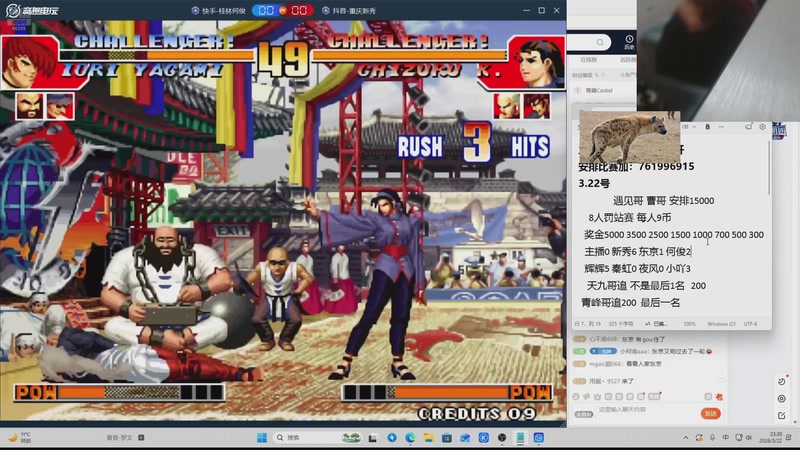Collapse chat with the small up arrow button
The image size is (800, 450).
(x=721, y=380)
